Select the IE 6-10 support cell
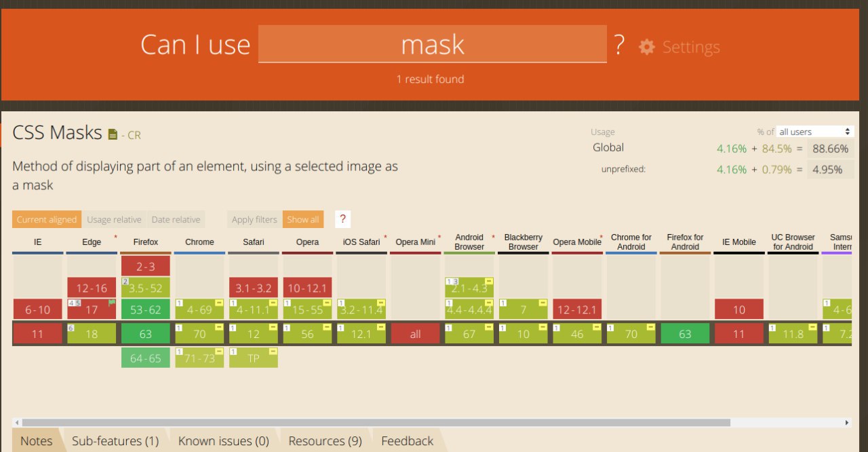The image size is (868, 452). 37,309
